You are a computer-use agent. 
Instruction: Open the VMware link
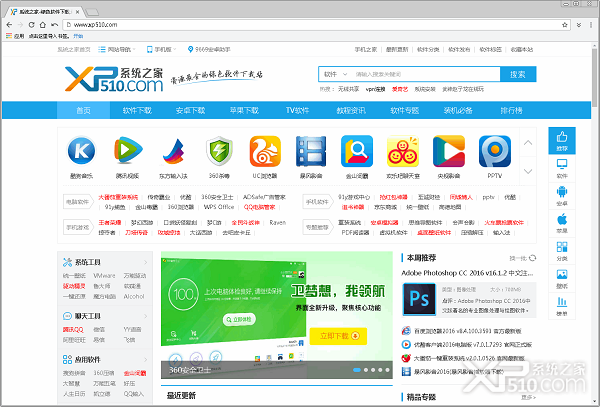(x=104, y=275)
